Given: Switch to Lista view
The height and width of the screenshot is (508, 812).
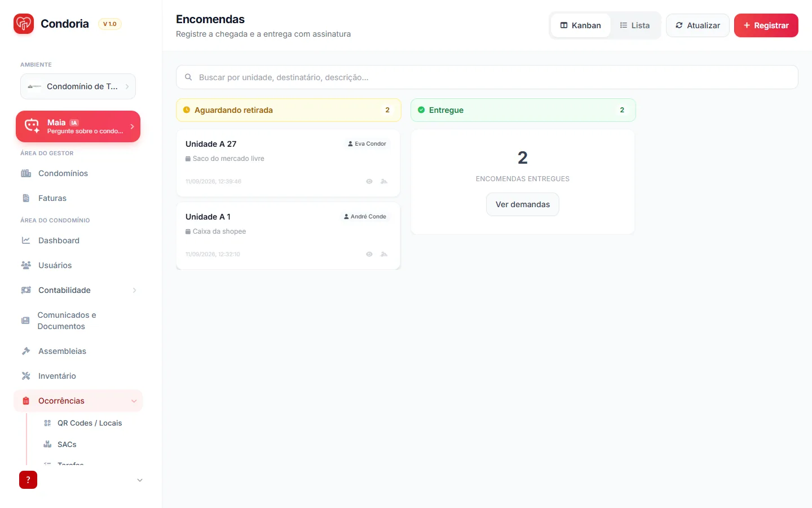Looking at the screenshot, I should (x=635, y=25).
